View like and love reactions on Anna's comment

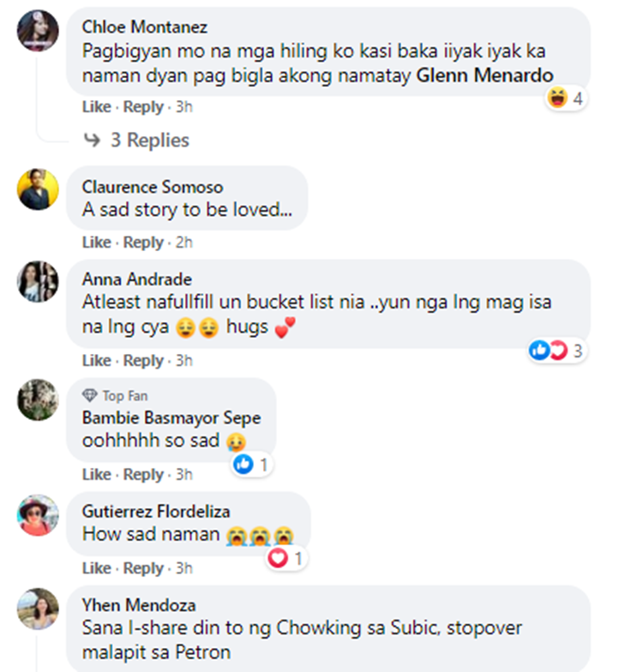coord(556,351)
